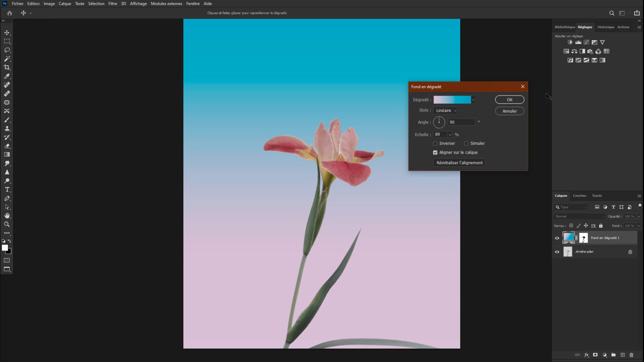Enable the Inverser checkbox

pos(435,143)
